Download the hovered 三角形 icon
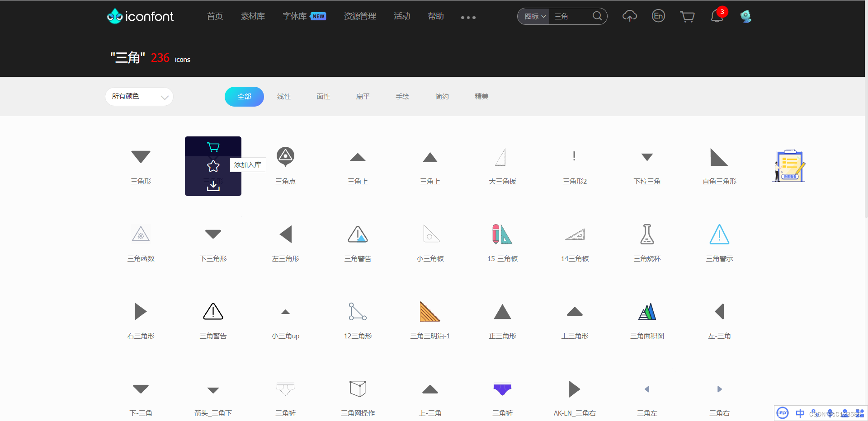This screenshot has width=868, height=421. point(213,186)
